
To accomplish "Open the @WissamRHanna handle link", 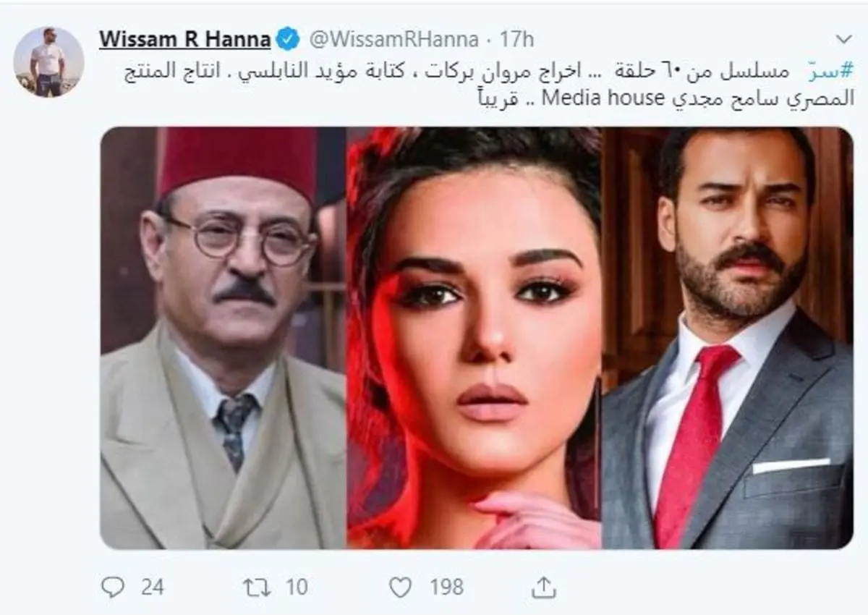I will tap(393, 40).
